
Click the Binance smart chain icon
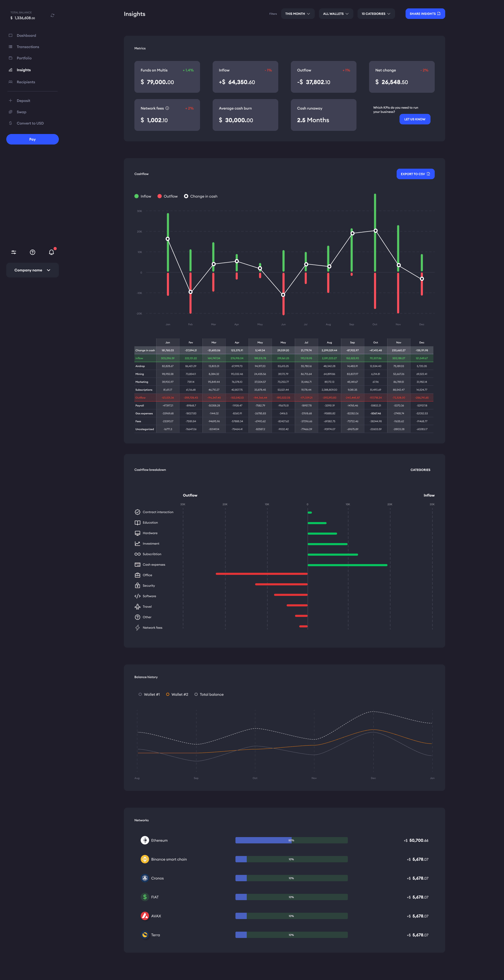145,859
